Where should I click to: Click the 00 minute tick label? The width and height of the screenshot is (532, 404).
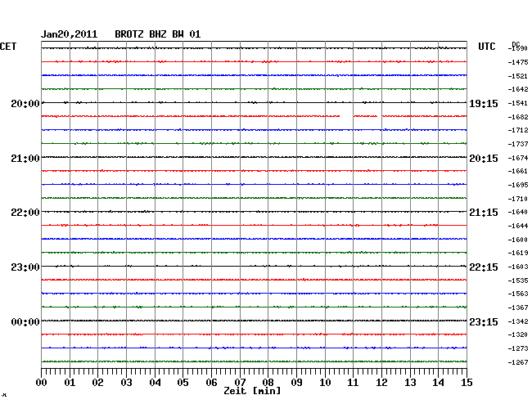coord(42,382)
